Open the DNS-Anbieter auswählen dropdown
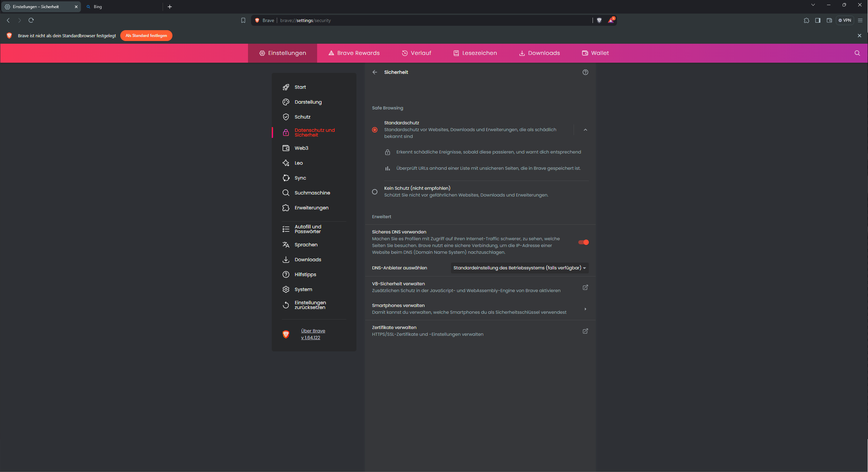 pyautogui.click(x=519, y=268)
